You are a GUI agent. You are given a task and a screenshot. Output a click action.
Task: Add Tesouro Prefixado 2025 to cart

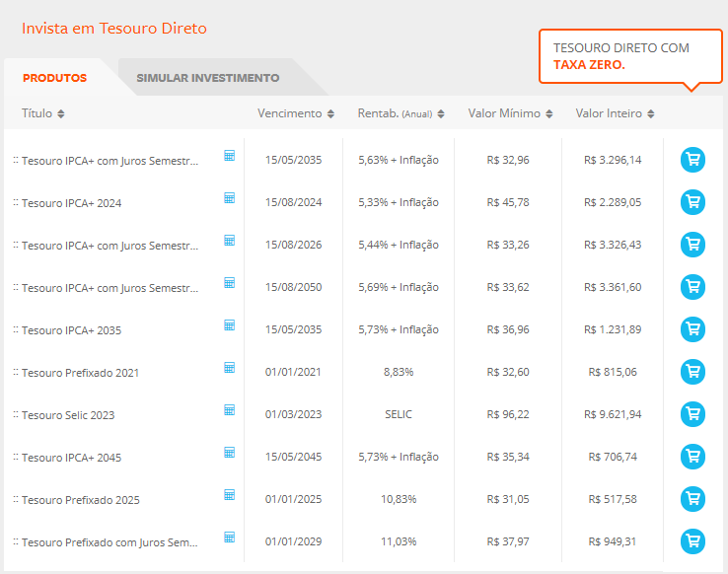tap(692, 499)
